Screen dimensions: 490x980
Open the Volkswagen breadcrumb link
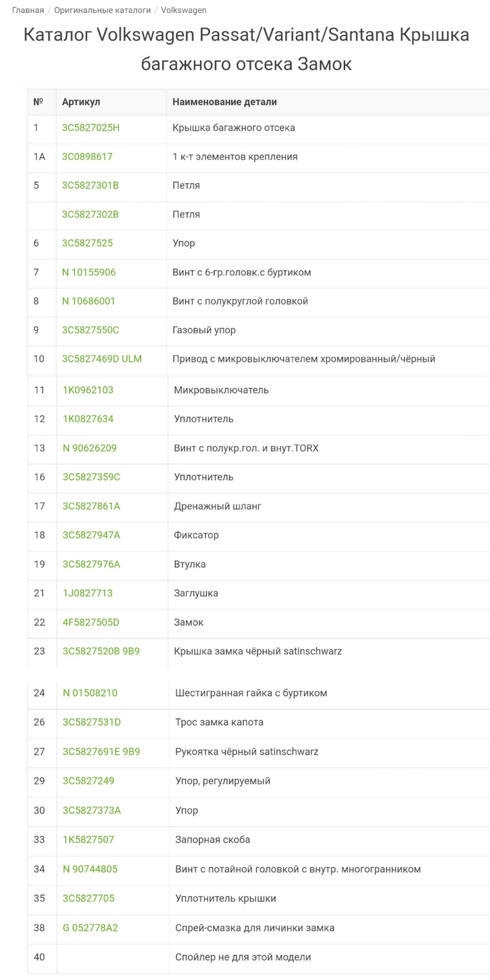[184, 10]
